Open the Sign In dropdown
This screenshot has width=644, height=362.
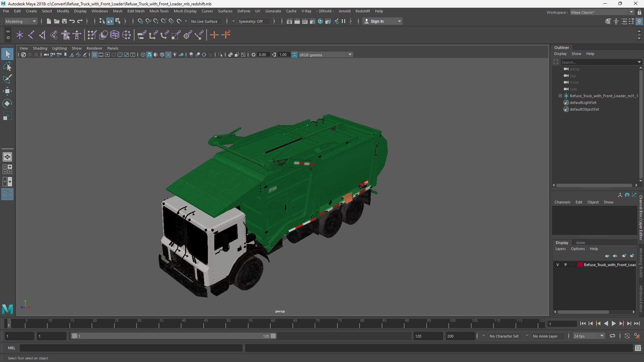coord(382,21)
